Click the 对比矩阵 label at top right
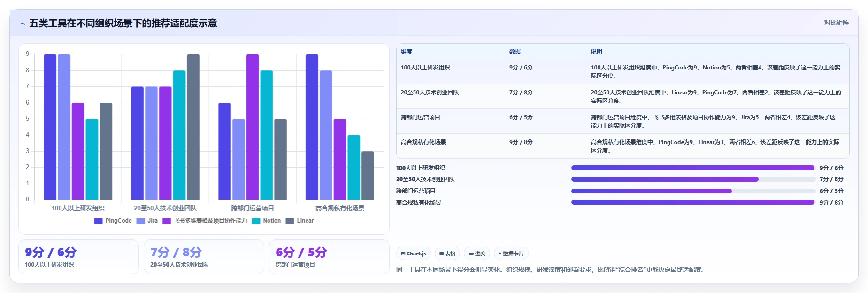The height and width of the screenshot is (293, 868). click(x=836, y=23)
